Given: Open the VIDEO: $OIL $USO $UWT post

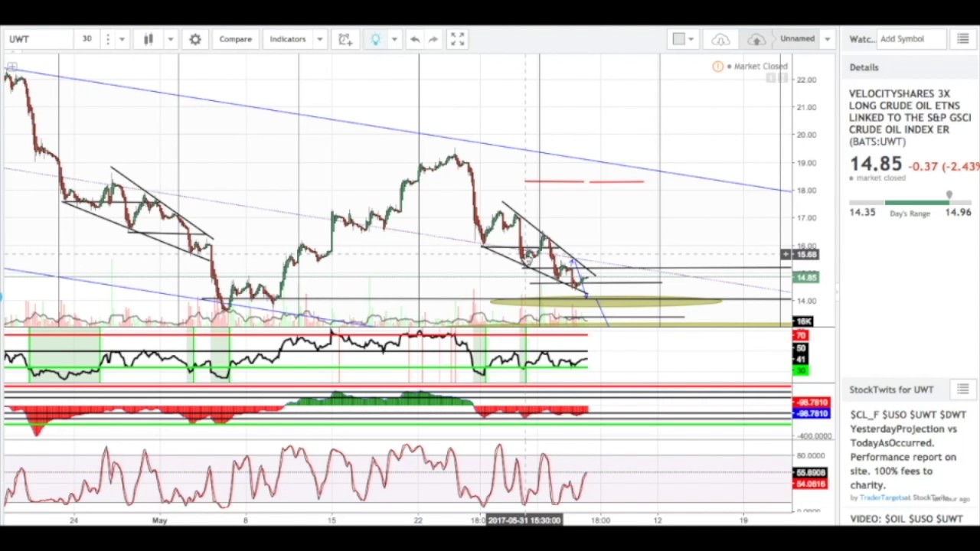Looking at the screenshot, I should click(x=906, y=519).
